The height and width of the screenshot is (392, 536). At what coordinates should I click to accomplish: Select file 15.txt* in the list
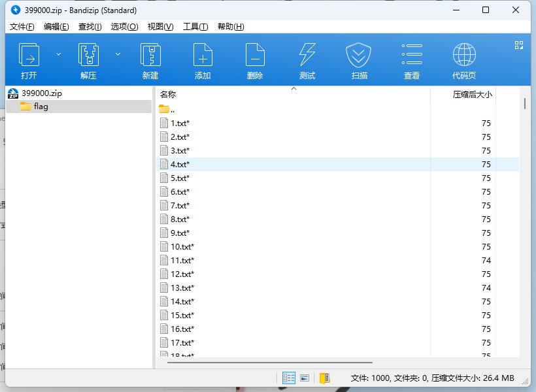[x=337, y=315]
